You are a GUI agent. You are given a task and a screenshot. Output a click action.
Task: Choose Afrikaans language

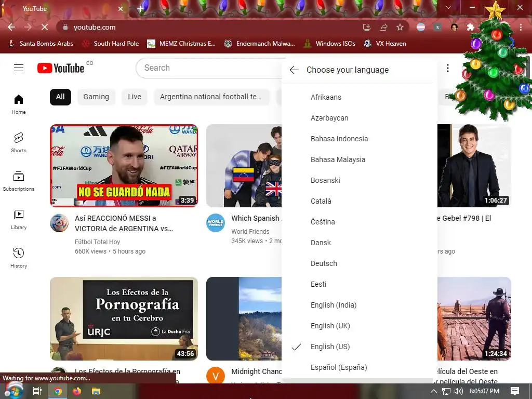[x=360, y=97]
